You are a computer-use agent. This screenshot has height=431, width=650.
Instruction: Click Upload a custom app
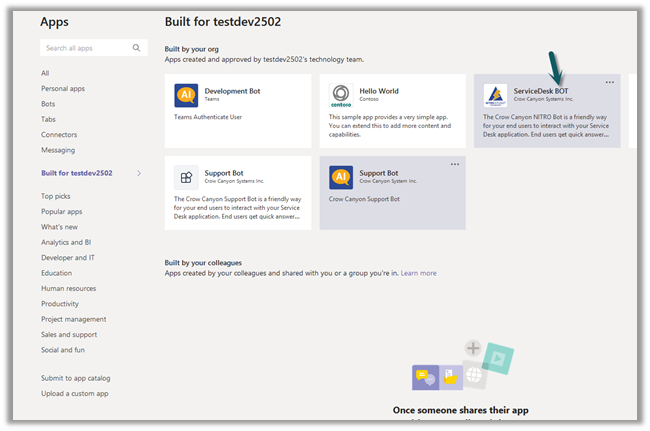click(x=75, y=393)
